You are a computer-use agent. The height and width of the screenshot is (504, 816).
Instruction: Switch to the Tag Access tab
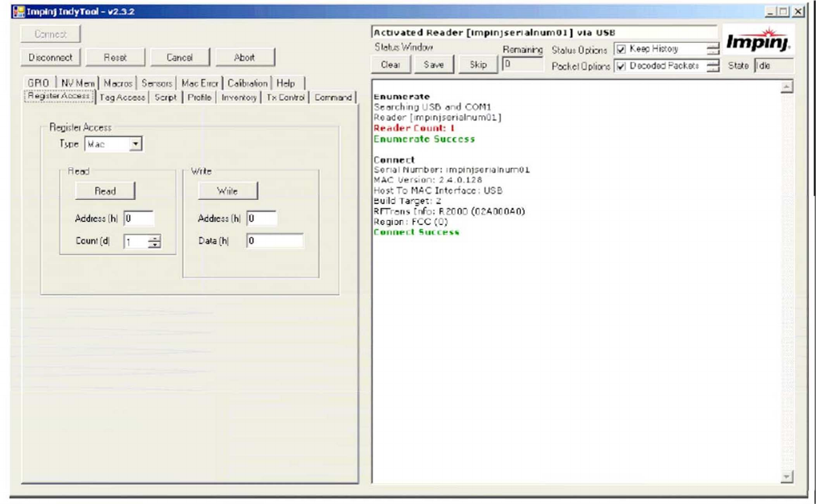(123, 98)
